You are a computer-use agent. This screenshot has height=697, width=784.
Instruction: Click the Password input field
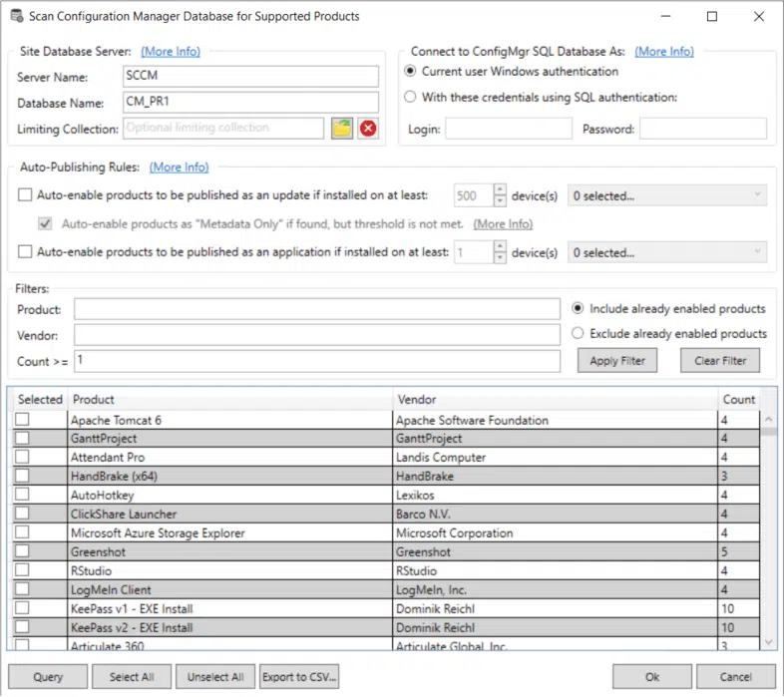[x=703, y=129]
